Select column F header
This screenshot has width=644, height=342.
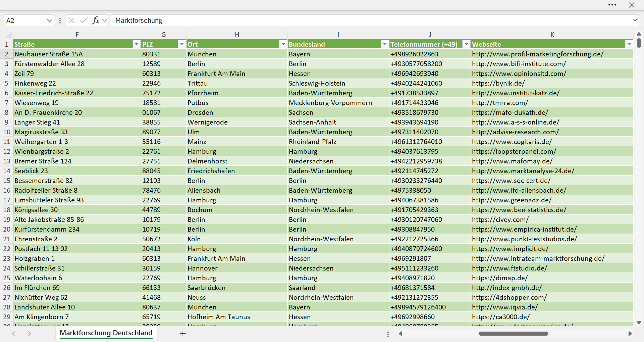pyautogui.click(x=77, y=35)
